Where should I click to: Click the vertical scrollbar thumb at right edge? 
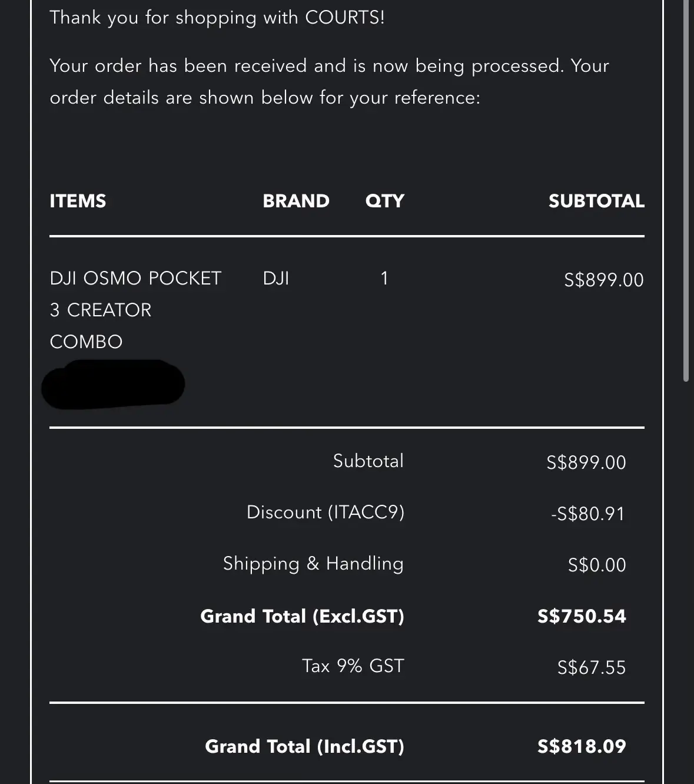686,191
